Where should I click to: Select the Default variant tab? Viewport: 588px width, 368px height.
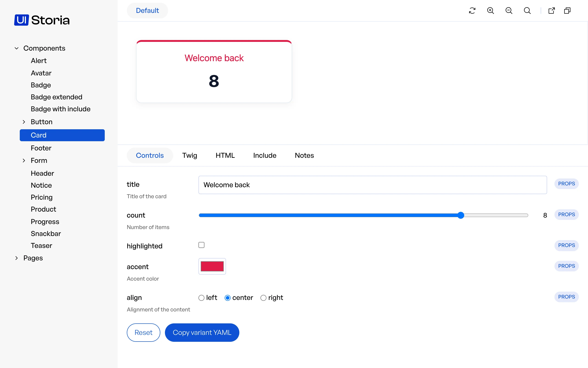pos(147,11)
